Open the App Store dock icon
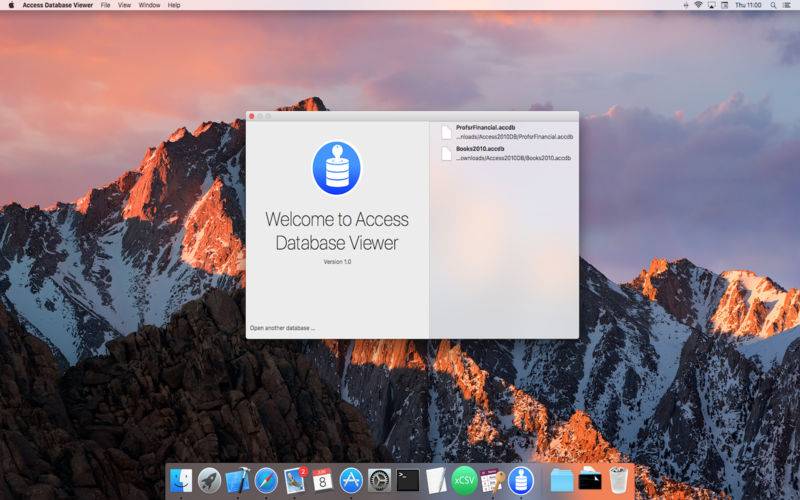This screenshot has height=500, width=800. [x=350, y=480]
